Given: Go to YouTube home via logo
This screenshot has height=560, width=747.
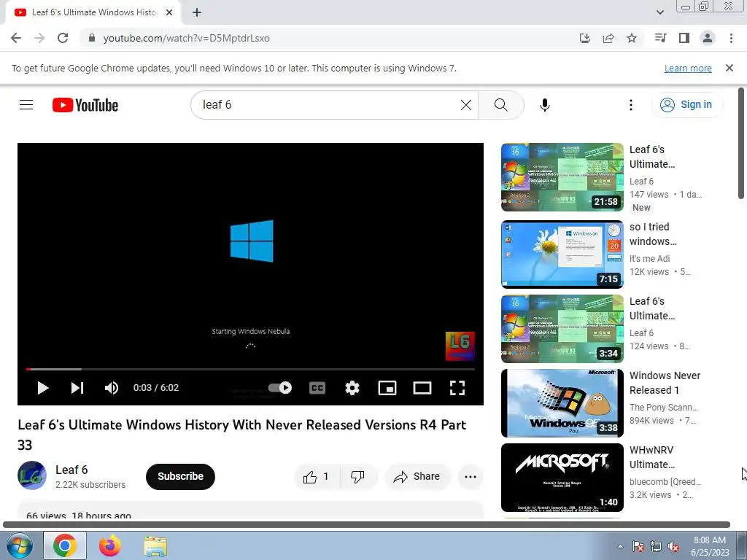Looking at the screenshot, I should click(x=85, y=105).
